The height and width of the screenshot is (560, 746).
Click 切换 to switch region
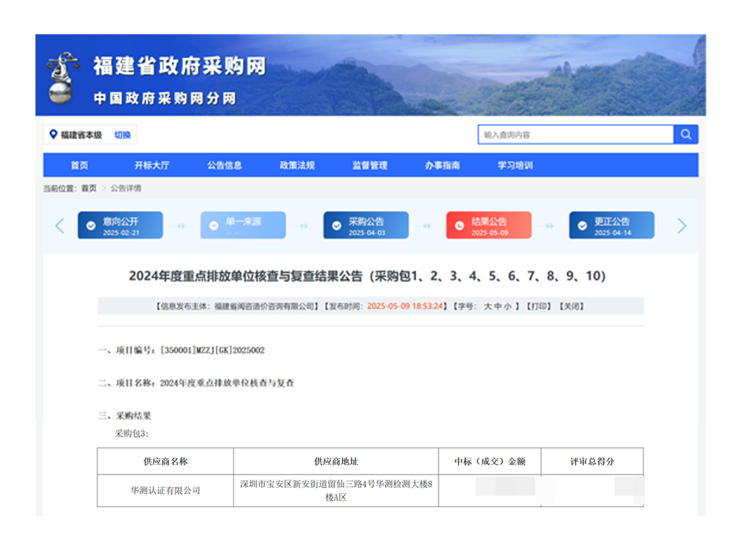pyautogui.click(x=123, y=135)
